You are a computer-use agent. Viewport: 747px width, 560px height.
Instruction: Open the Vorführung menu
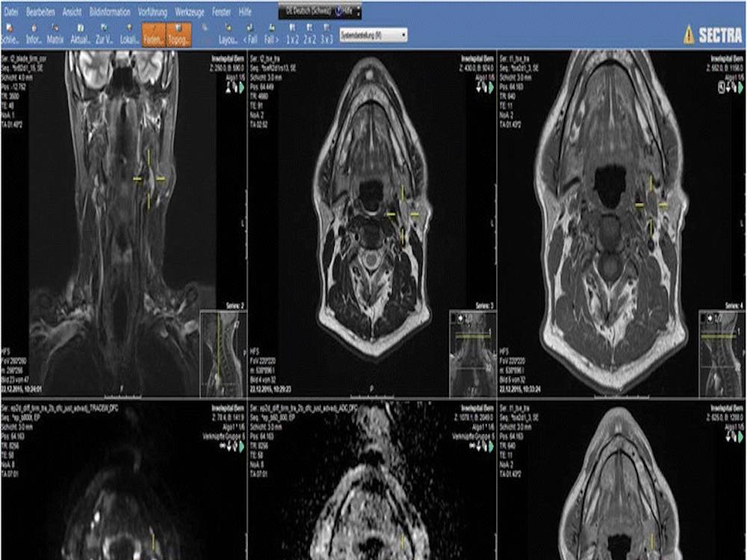point(152,12)
